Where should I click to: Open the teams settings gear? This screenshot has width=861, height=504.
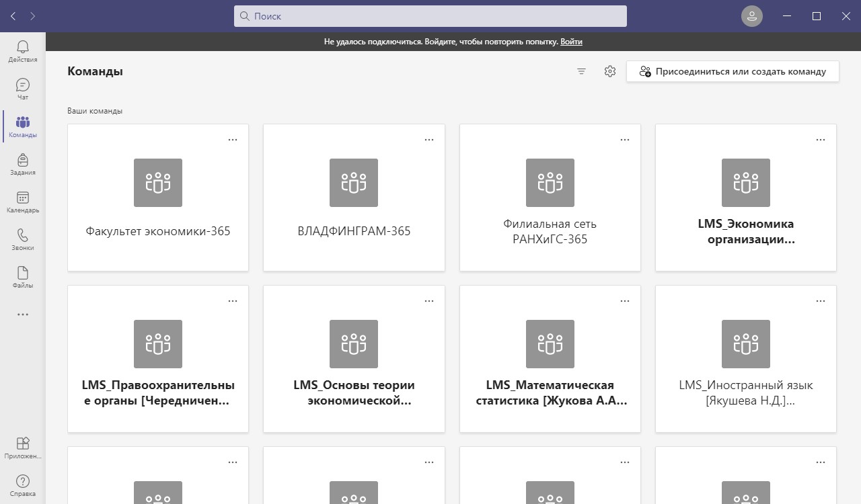610,71
